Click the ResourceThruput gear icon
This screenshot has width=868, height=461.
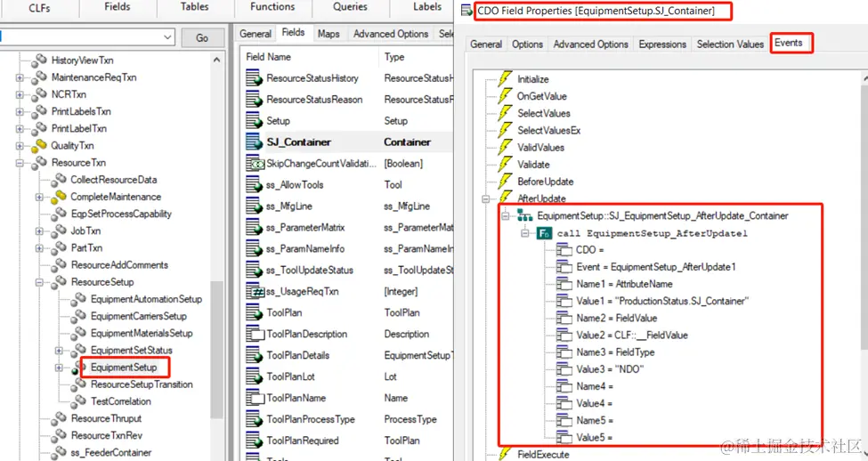coord(58,419)
